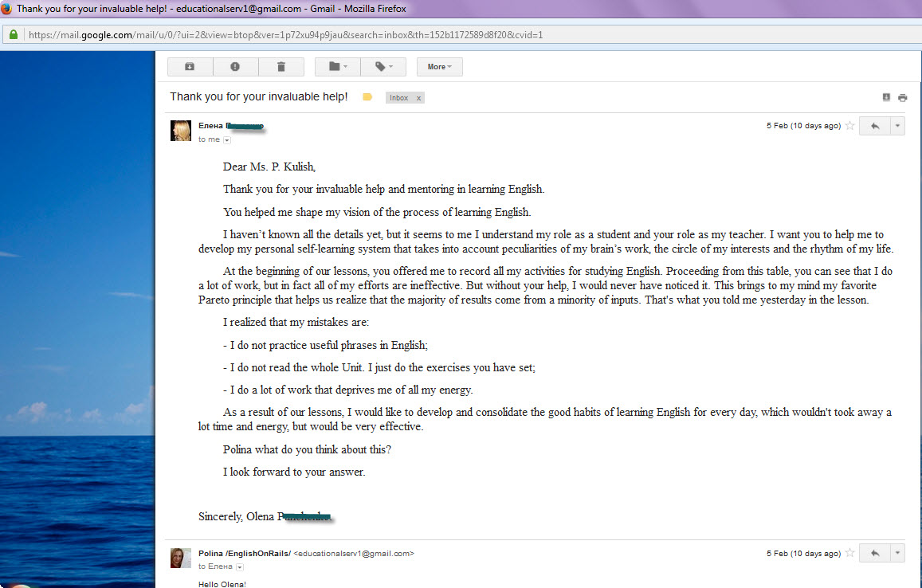Star Polina's message

coord(849,553)
